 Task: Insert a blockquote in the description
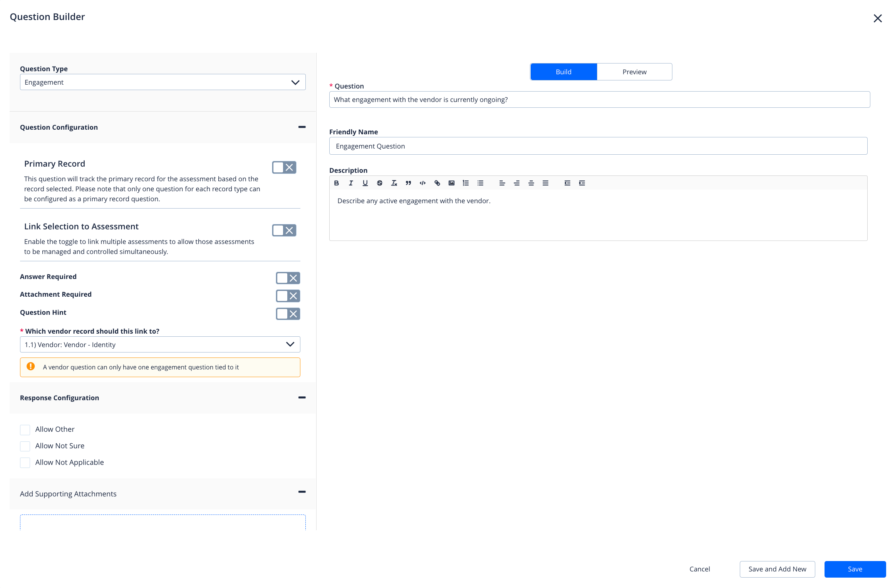408,183
